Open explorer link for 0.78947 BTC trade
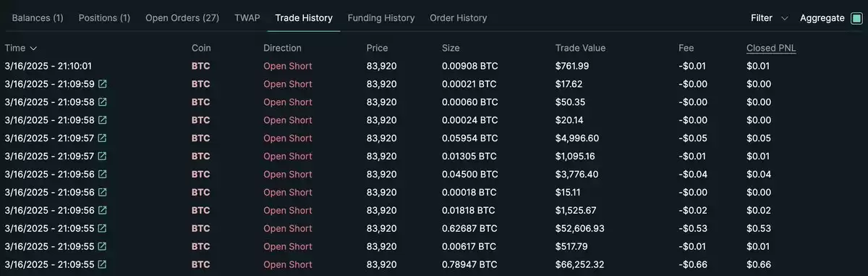Screen dimensions: 868x276 point(103,265)
